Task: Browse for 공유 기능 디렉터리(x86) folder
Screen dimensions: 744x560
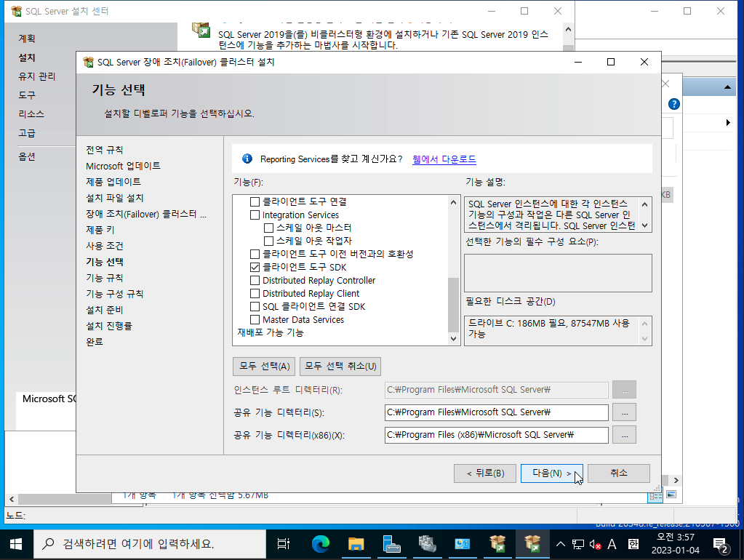Action: 625,435
